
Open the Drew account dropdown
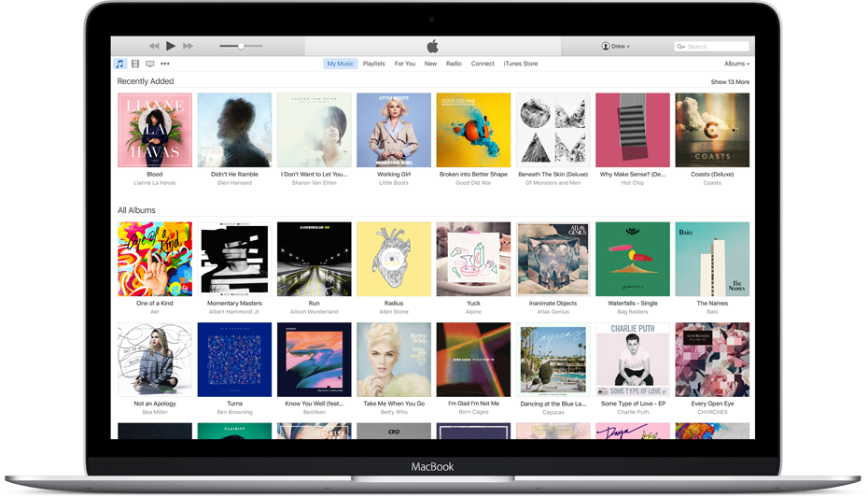(x=616, y=46)
